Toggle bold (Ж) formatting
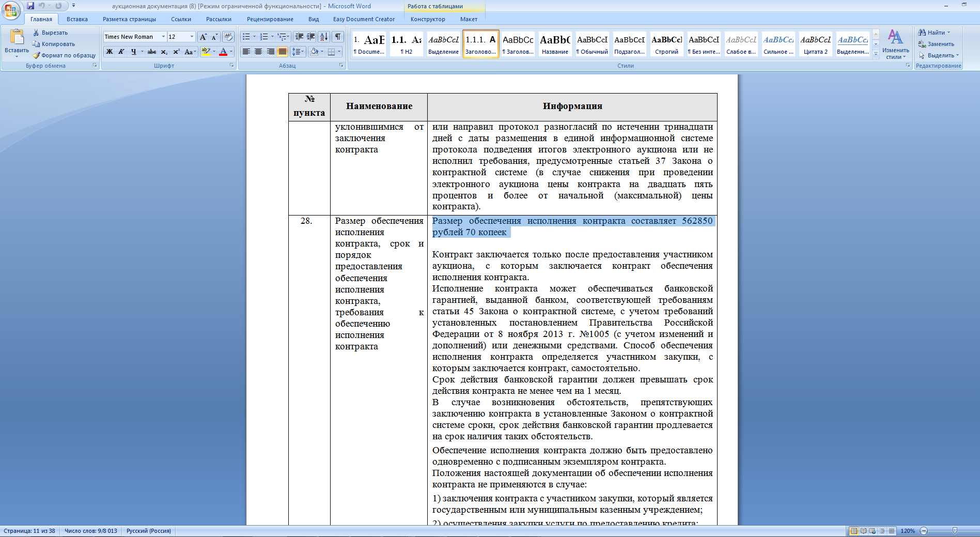The width and height of the screenshot is (980, 537). [x=110, y=52]
